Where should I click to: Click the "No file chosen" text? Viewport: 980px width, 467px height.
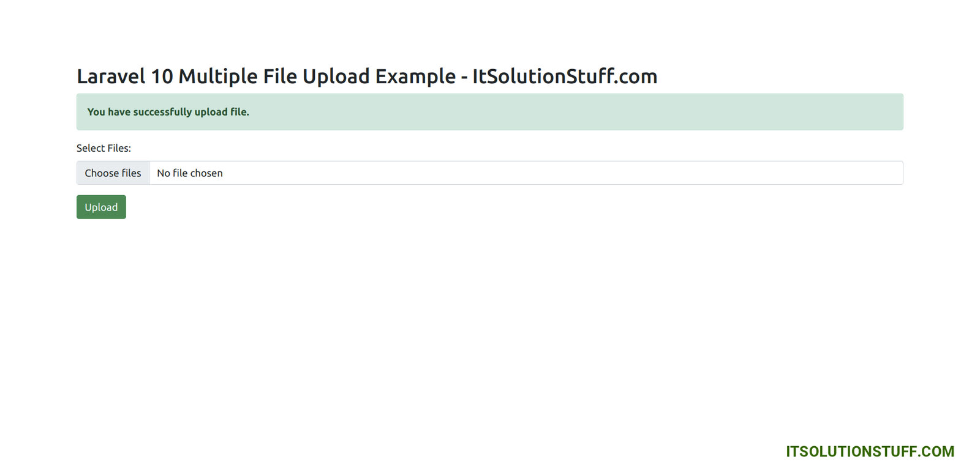190,173
